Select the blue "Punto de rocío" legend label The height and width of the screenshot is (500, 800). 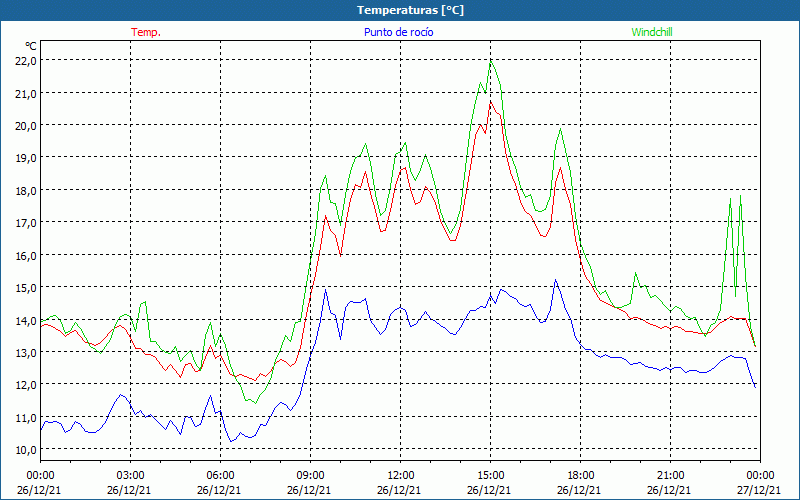click(398, 32)
